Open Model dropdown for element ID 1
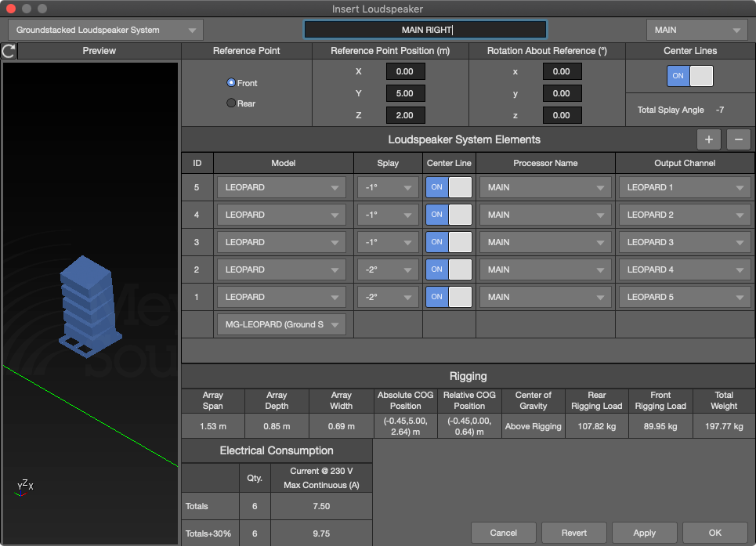 pyautogui.click(x=281, y=298)
